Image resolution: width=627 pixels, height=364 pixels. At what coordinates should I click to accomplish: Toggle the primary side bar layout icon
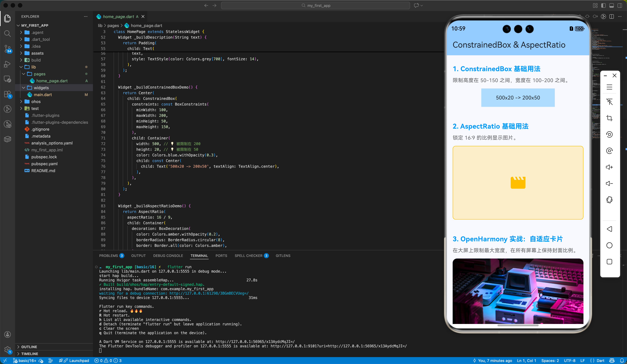tap(603, 5)
